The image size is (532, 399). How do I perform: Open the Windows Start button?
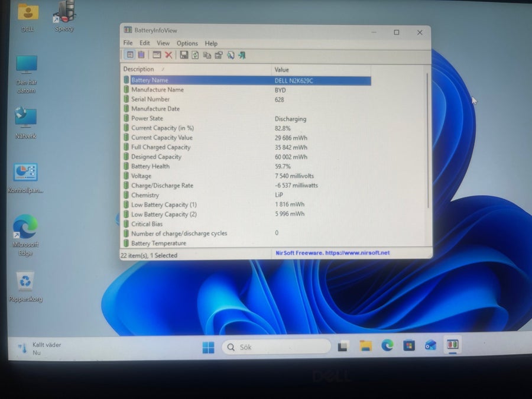[208, 347]
